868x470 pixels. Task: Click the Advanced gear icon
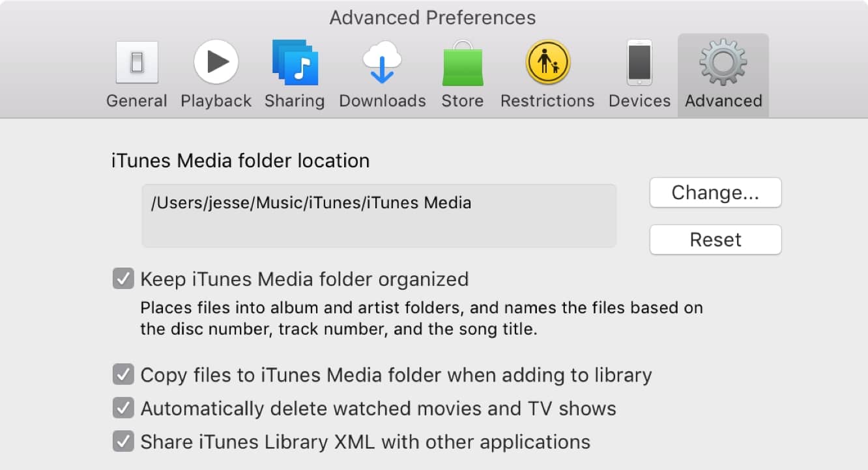point(723,62)
